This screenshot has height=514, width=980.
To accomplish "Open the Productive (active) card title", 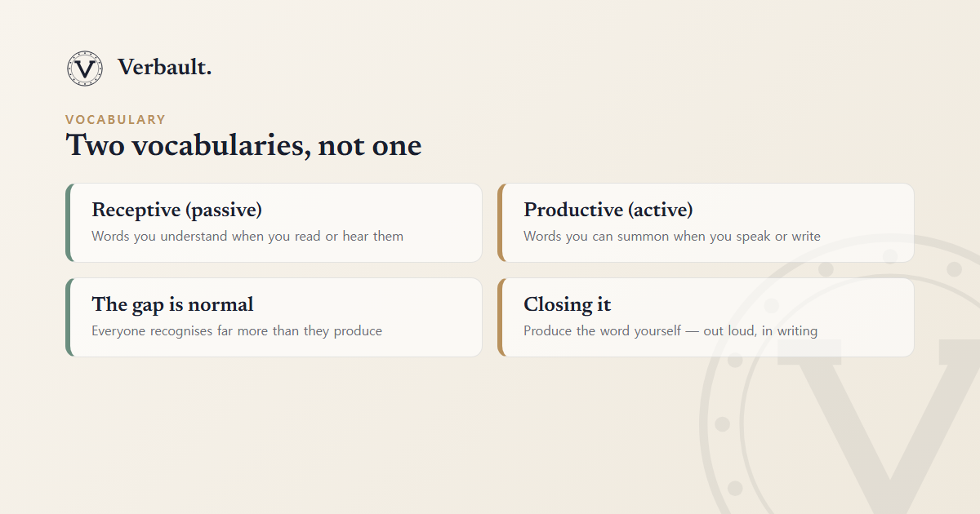I will (608, 210).
